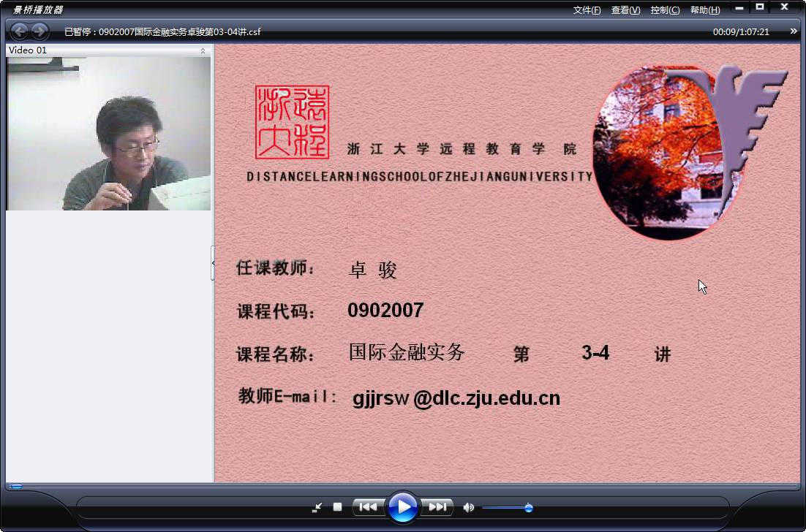Click the course name 国际金融实务

click(x=407, y=352)
